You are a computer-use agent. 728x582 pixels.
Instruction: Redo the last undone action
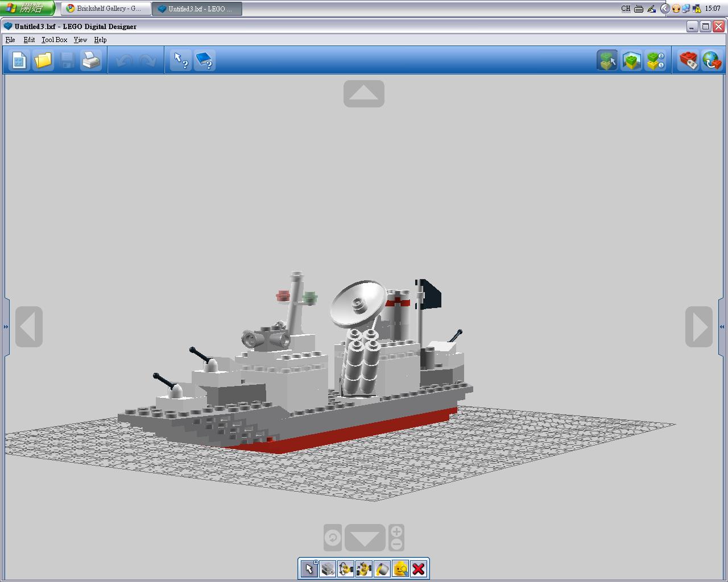[148, 60]
